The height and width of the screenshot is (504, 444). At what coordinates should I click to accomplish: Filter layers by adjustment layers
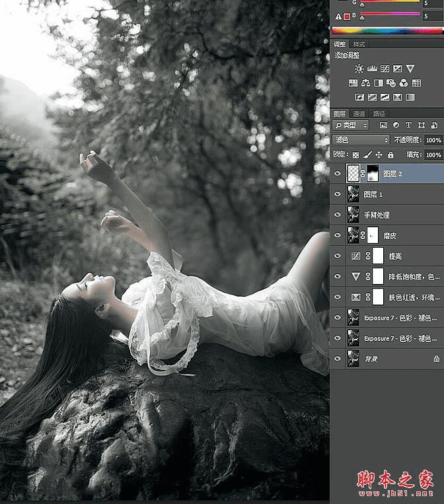coord(396,125)
